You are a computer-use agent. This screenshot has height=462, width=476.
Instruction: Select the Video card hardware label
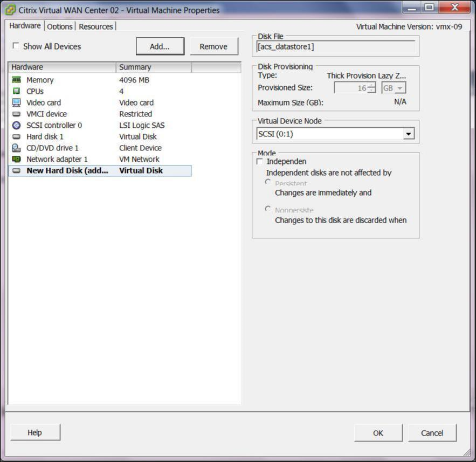[x=44, y=102]
